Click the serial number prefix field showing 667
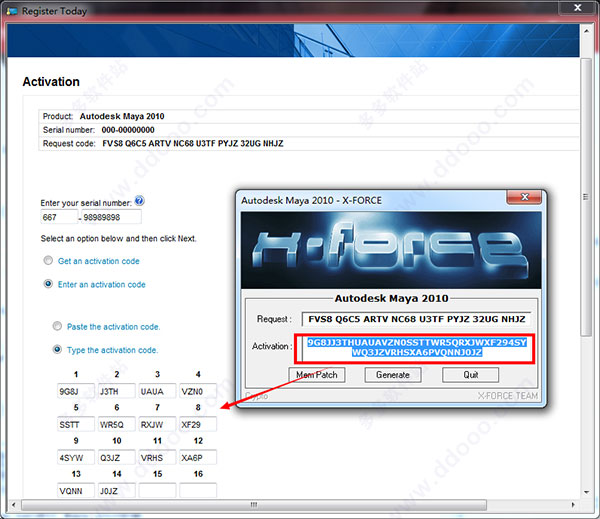Screen dimensions: 600x519 (x=59, y=217)
